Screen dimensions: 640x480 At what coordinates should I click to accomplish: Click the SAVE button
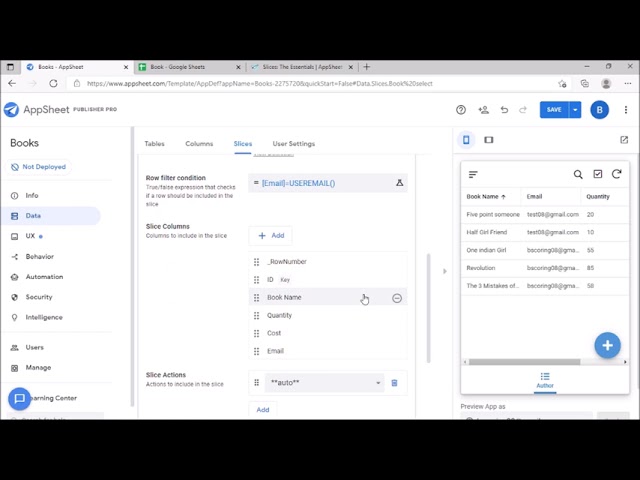point(554,110)
